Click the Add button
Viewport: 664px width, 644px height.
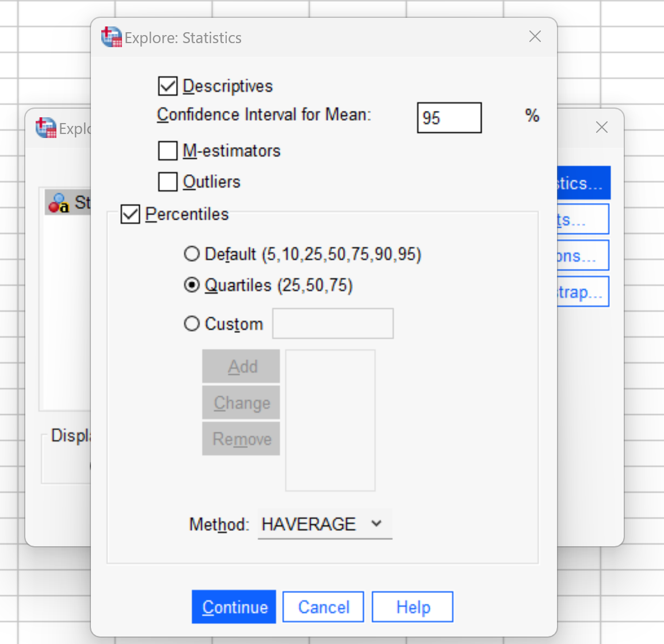click(241, 366)
